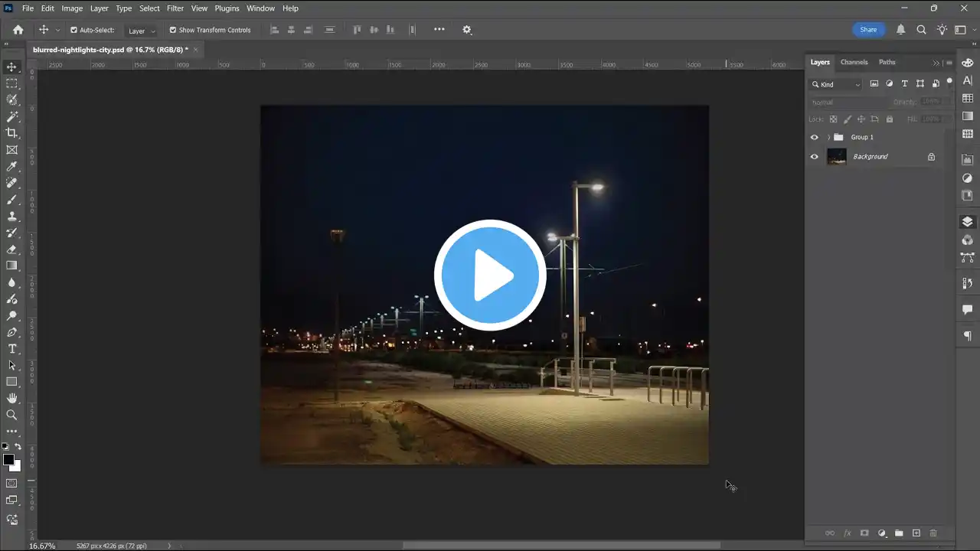Select the Eyedropper tool

click(11, 167)
